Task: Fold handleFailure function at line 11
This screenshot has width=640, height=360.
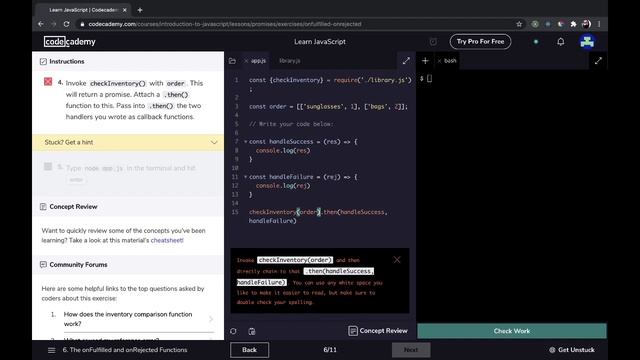Action: 245,177
